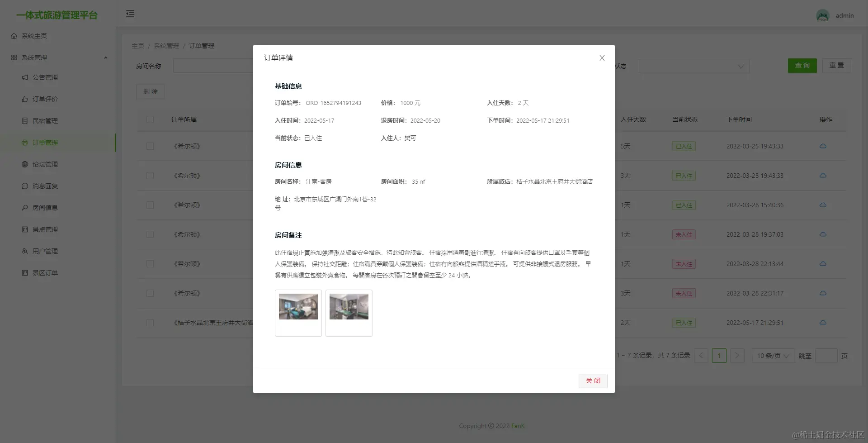The height and width of the screenshot is (443, 868).
Task: Go to previous page arrow in pagination
Action: [701, 356]
